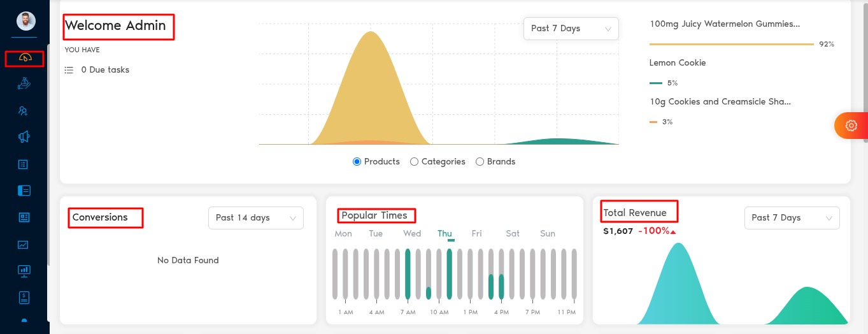The width and height of the screenshot is (868, 334).
Task: Click the 0 Due tasks link
Action: click(105, 70)
